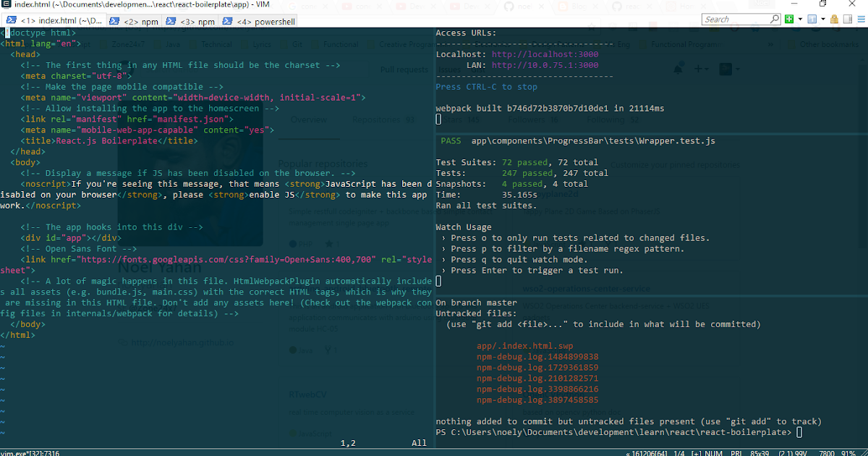The image size is (868, 456).
Task: Click the lock icon on ConEmu's toolbar
Action: 834,19
